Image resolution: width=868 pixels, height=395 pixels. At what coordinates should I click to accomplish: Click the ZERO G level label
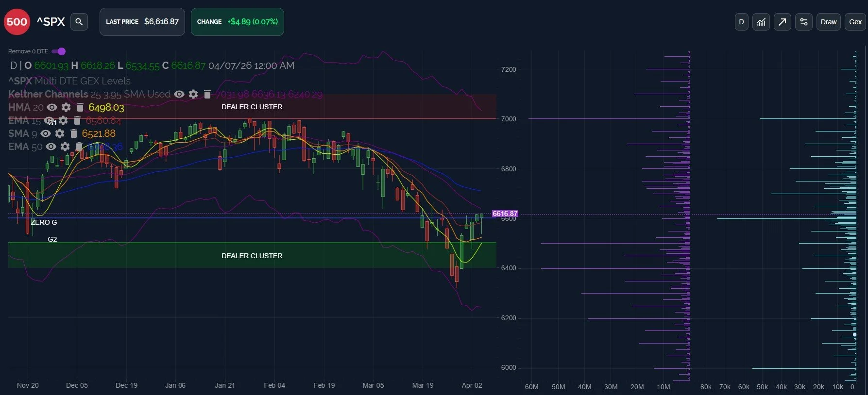[x=44, y=222]
